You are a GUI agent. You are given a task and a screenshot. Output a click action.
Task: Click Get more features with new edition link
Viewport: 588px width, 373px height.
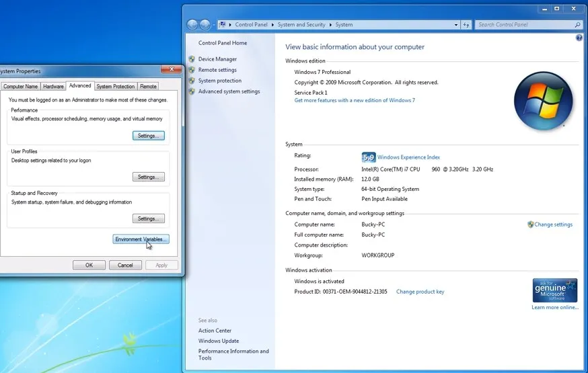(x=355, y=100)
